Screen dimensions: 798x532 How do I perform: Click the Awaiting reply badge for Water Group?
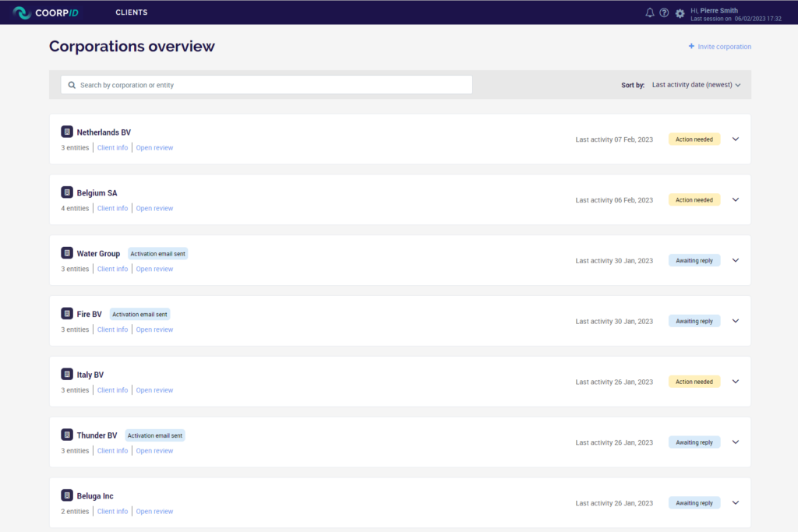(x=694, y=260)
